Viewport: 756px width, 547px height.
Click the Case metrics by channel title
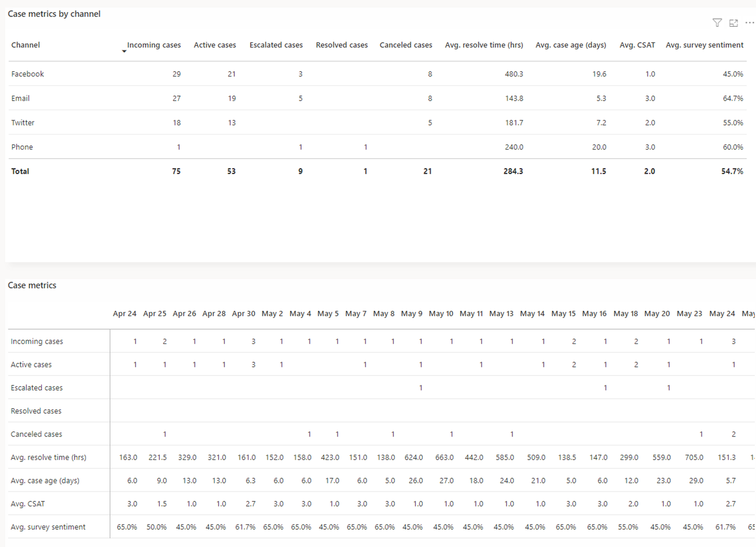[54, 14]
